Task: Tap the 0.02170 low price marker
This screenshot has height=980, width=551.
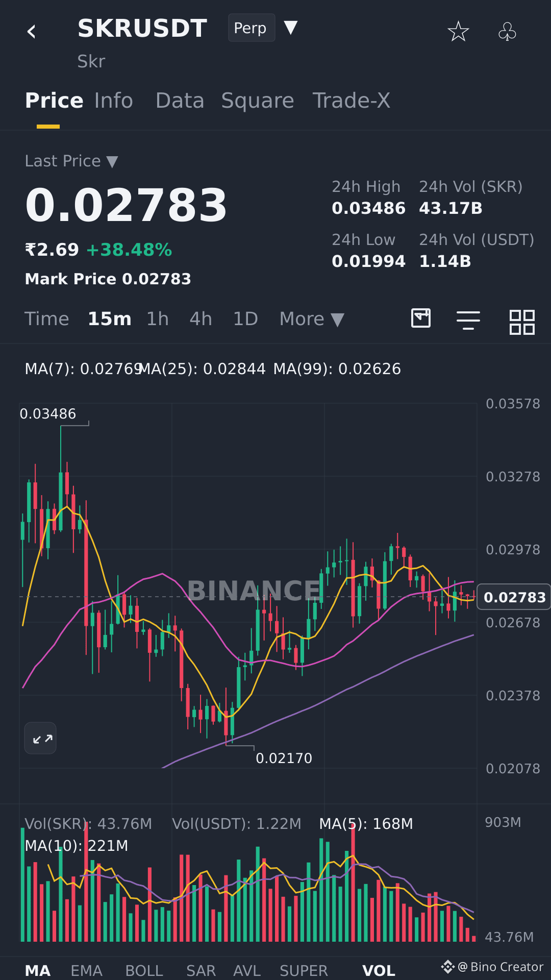Action: click(x=284, y=758)
